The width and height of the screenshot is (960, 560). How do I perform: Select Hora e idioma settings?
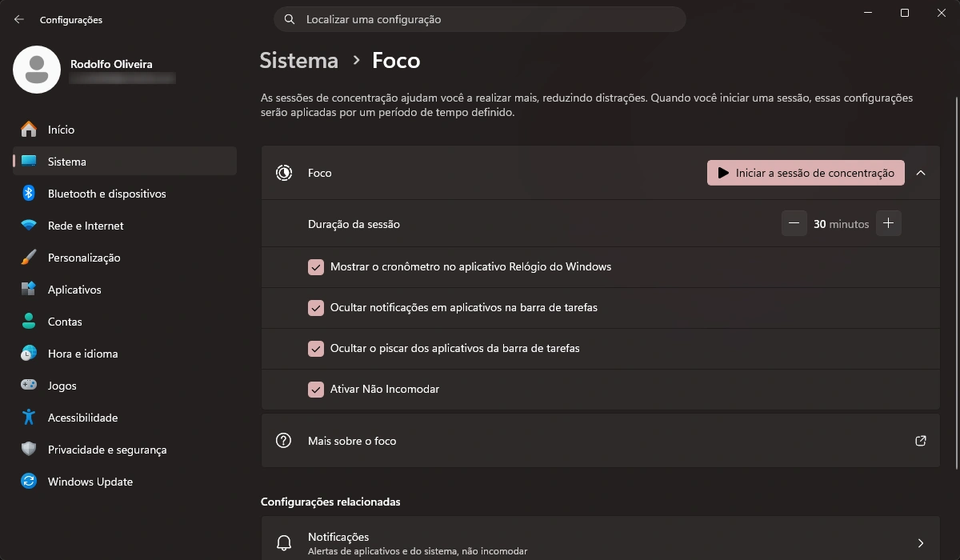tap(82, 354)
